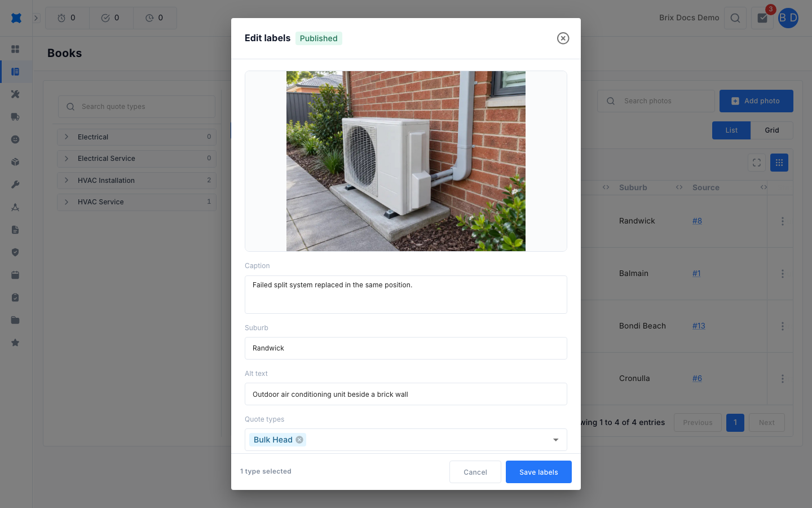Viewport: 812px width, 508px height.
Task: Expand the sidebar with the chevron button
Action: click(x=36, y=18)
